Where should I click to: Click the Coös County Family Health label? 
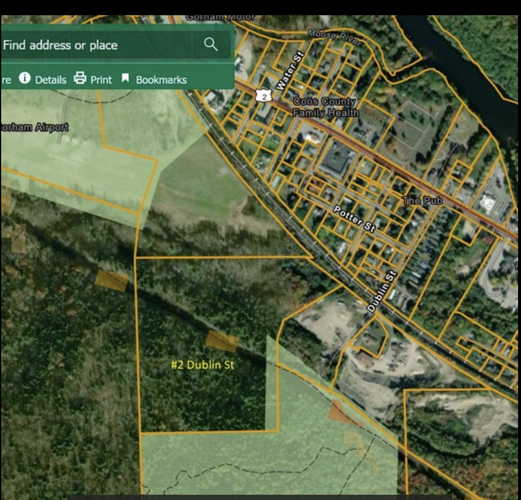[x=325, y=107]
